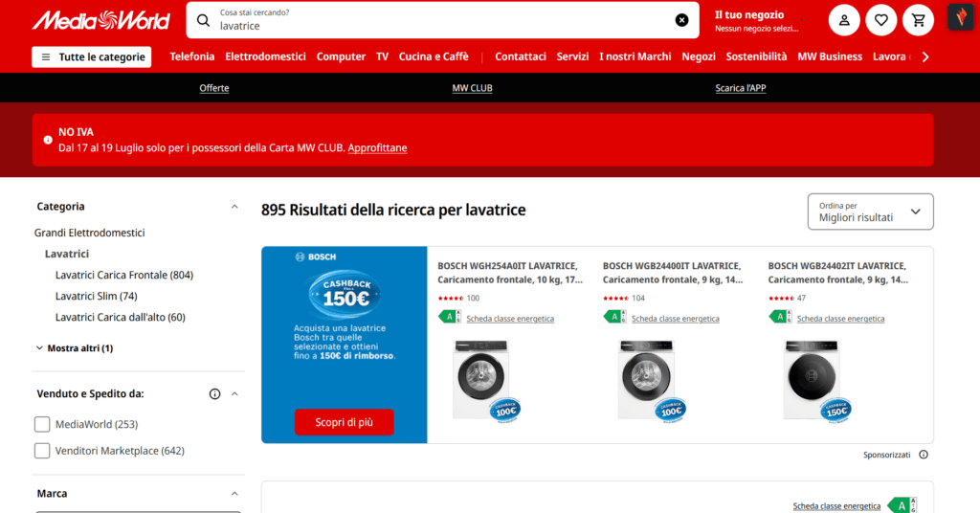Click the energy class A badge for BOSCH WGB24402IT
Screen dimensions: 980x513
780,317
